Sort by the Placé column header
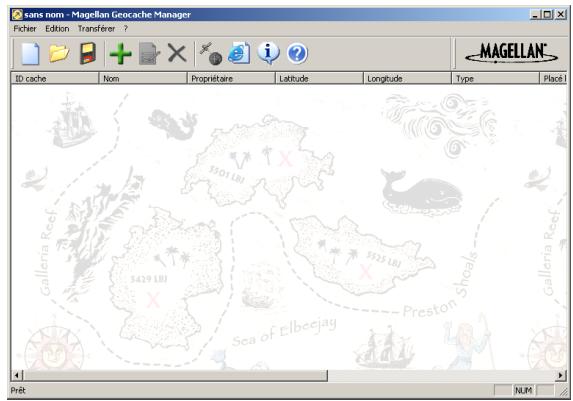 coord(553,78)
